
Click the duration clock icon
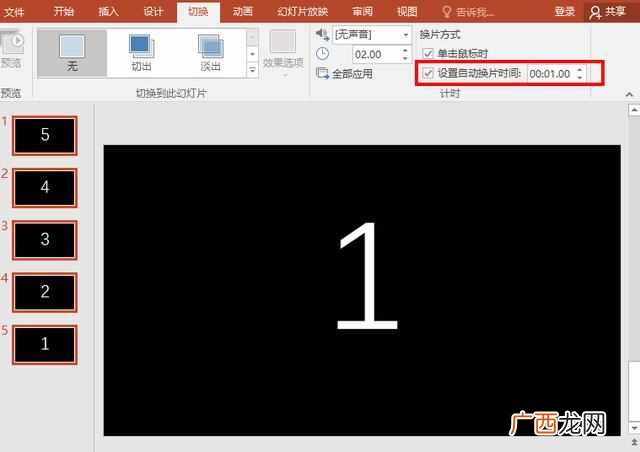pyautogui.click(x=322, y=53)
